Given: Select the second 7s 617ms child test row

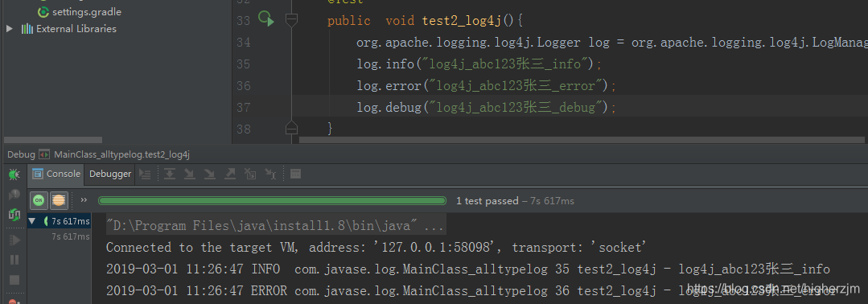Looking at the screenshot, I should [x=70, y=236].
